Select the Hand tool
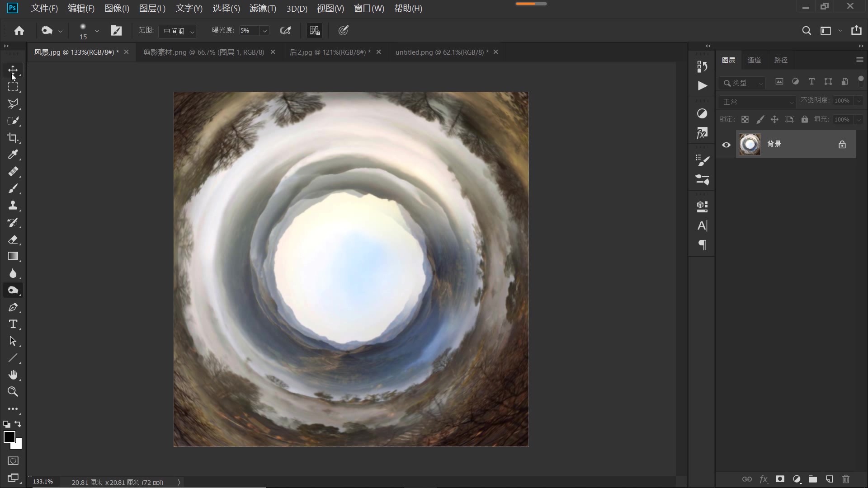 13,375
